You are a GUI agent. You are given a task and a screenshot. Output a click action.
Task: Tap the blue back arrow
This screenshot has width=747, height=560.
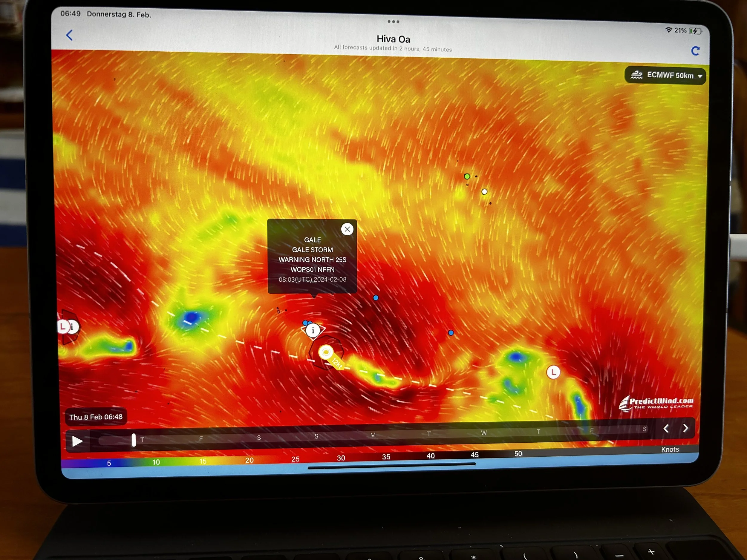pyautogui.click(x=70, y=35)
